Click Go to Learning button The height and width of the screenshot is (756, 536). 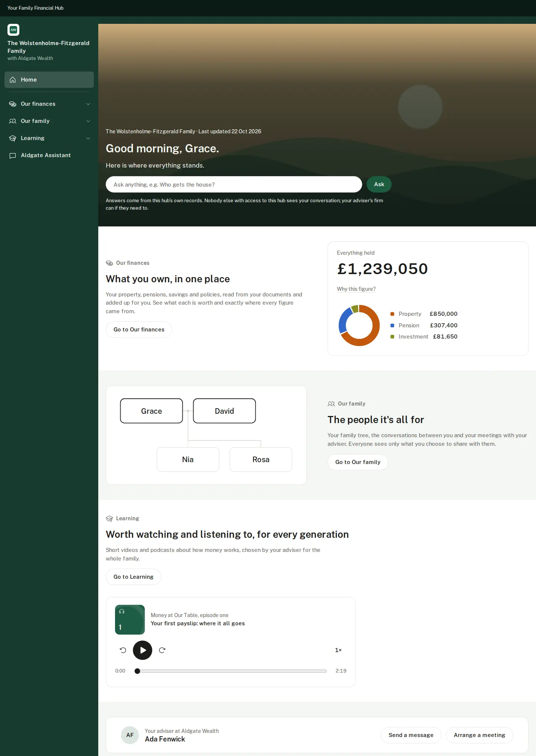pos(134,577)
